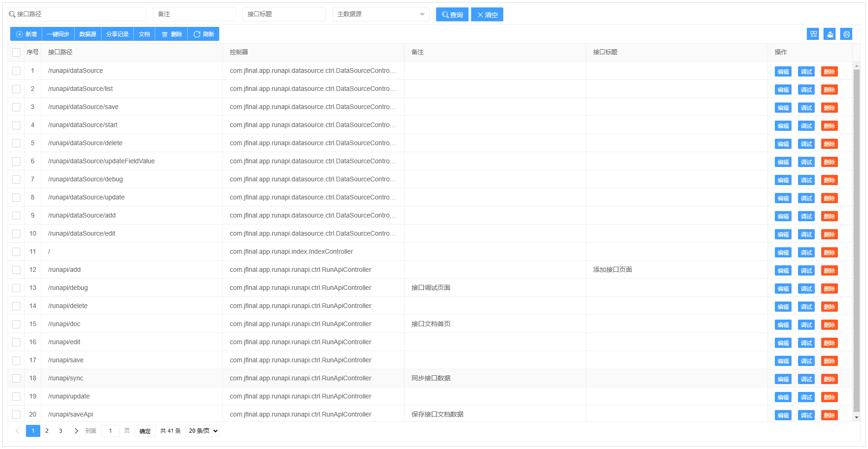Click the 刷新 refresh button
This screenshot has width=868, height=449.
coord(203,34)
